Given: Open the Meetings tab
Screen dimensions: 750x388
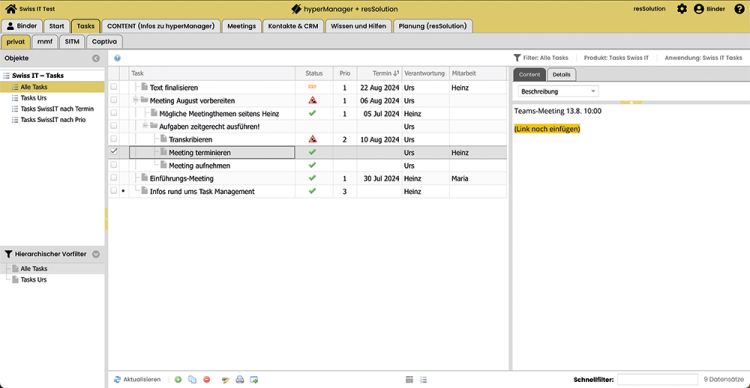Looking at the screenshot, I should pos(242,26).
